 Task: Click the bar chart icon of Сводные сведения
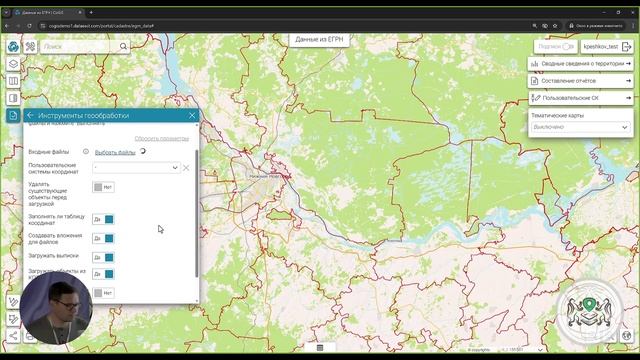[x=535, y=64]
